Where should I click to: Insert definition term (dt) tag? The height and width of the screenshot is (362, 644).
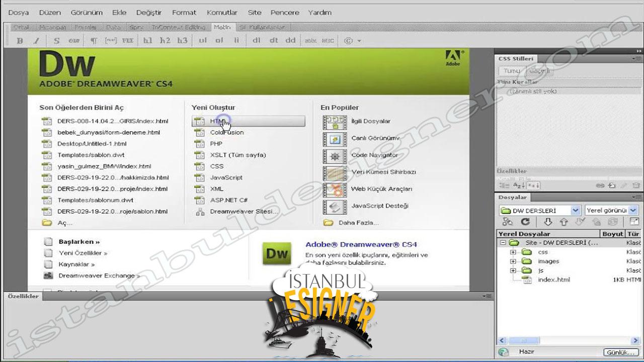coord(274,41)
